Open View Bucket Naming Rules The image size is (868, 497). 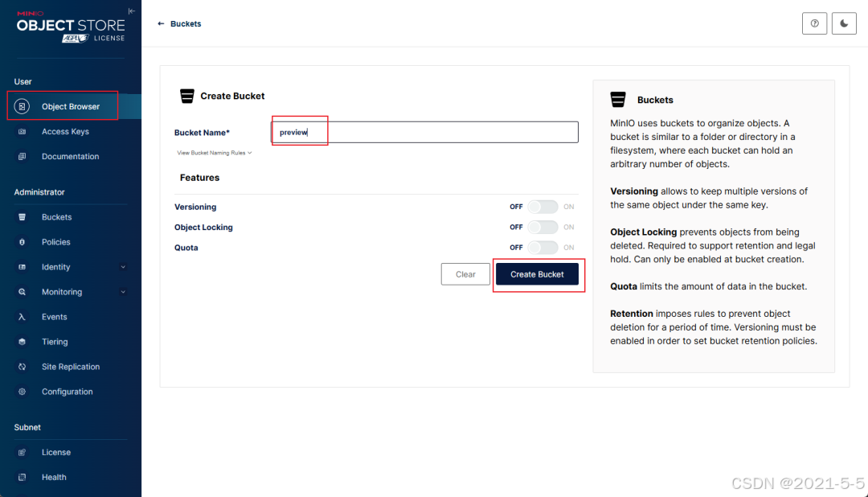(x=214, y=152)
